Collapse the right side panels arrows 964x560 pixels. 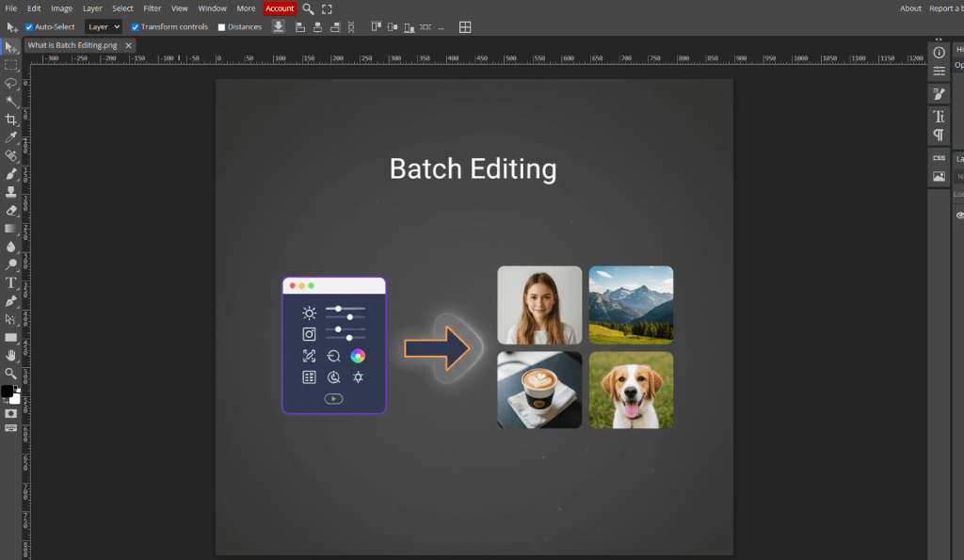tap(939, 40)
